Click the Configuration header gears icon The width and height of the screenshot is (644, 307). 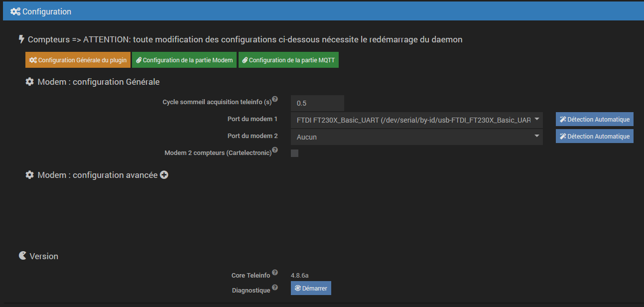15,11
